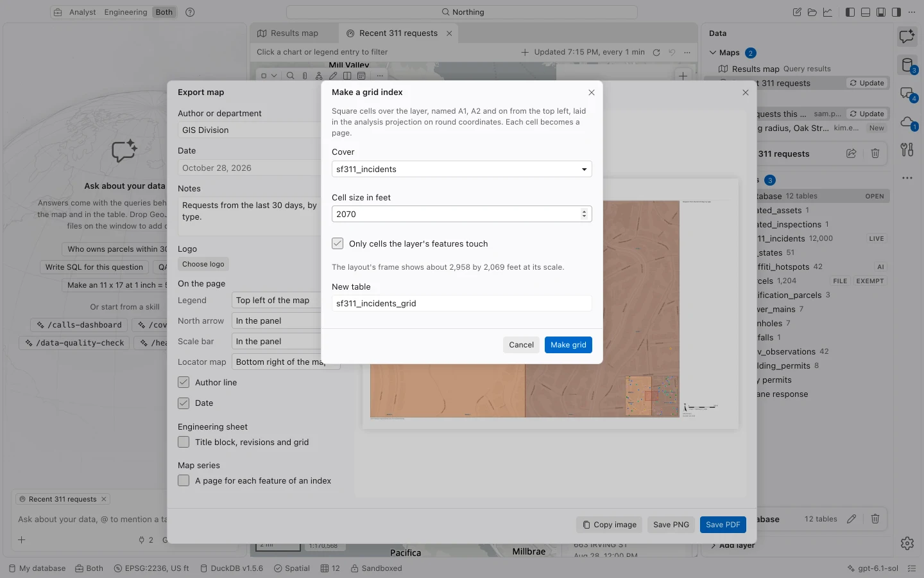The image size is (924, 578).
Task: Click the chart icon in title bar
Action: pyautogui.click(x=828, y=12)
